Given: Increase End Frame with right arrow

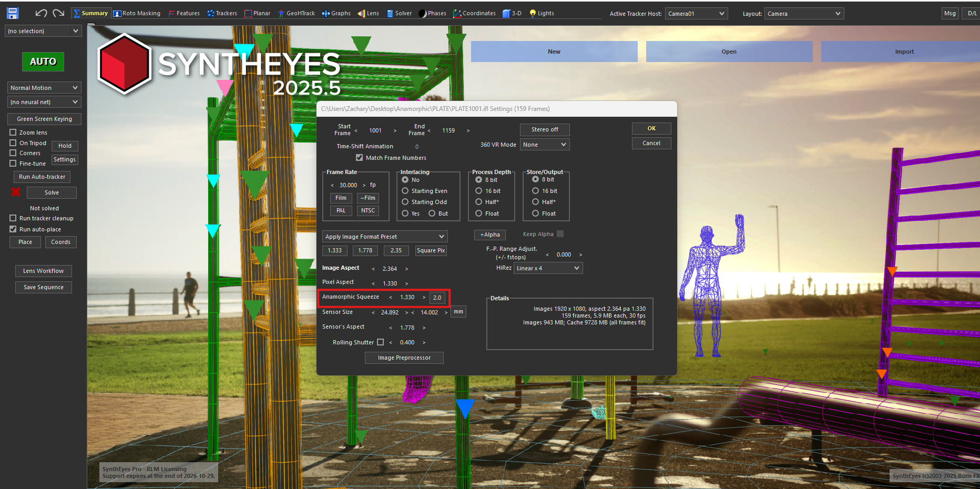Looking at the screenshot, I should click(x=468, y=130).
